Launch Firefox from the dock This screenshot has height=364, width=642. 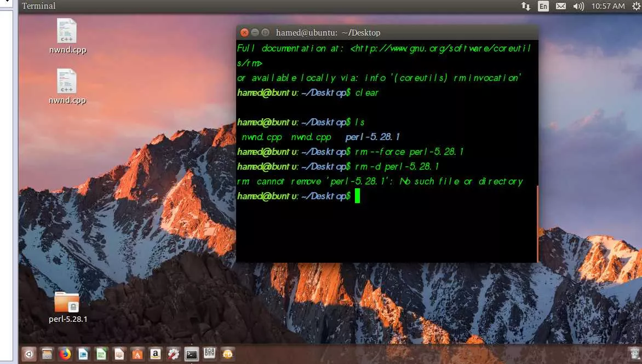click(65, 354)
